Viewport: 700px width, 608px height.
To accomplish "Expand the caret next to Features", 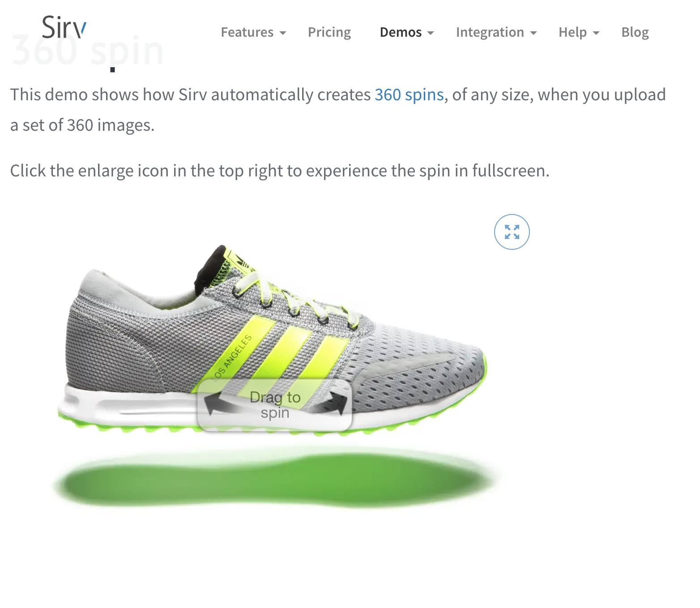I will click(x=282, y=33).
